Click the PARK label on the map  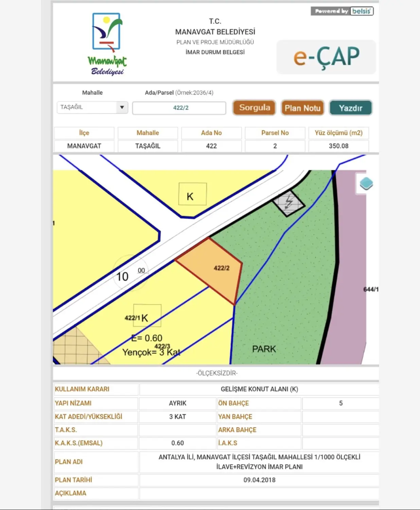click(264, 349)
